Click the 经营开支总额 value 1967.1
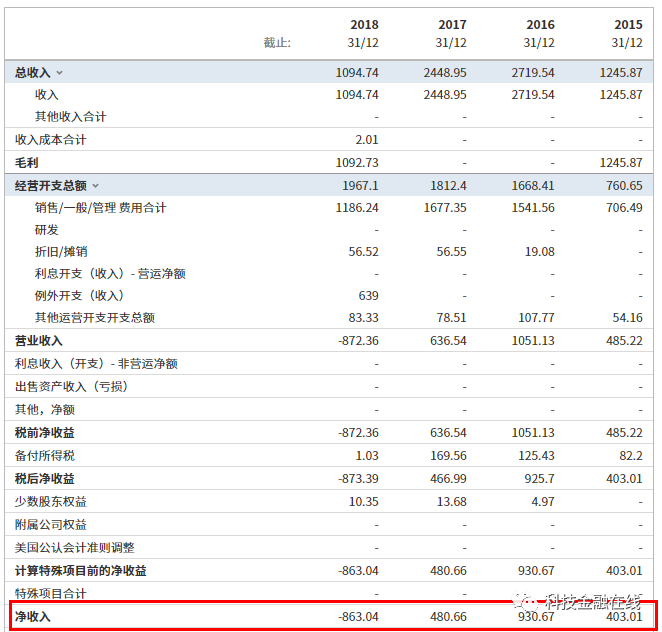 point(361,186)
